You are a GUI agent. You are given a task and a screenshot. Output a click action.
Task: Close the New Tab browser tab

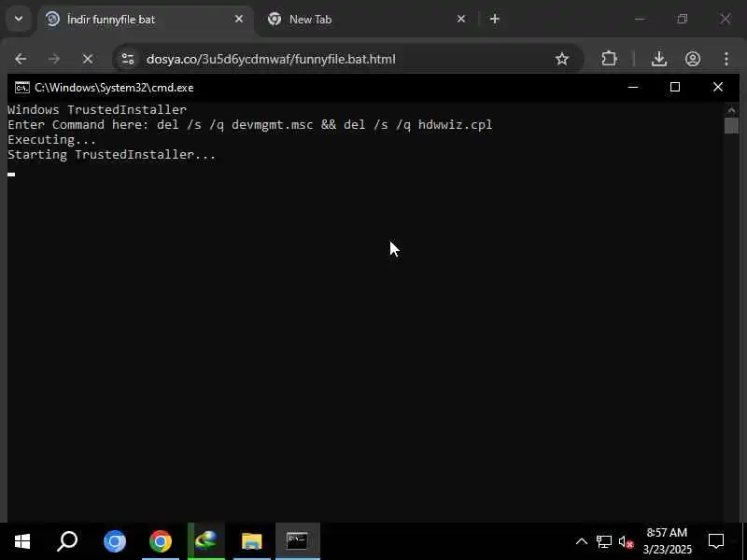click(461, 19)
